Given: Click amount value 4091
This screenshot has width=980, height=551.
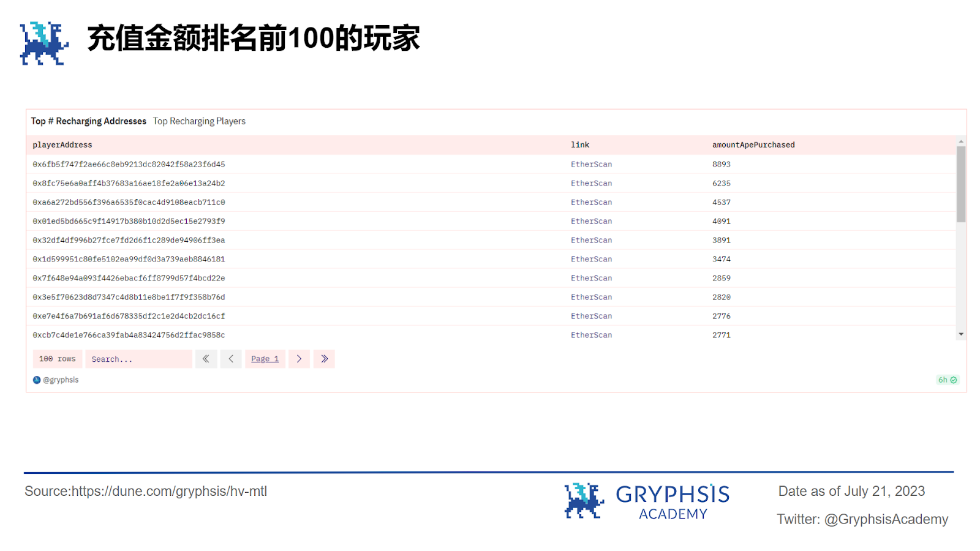Looking at the screenshot, I should [x=722, y=221].
